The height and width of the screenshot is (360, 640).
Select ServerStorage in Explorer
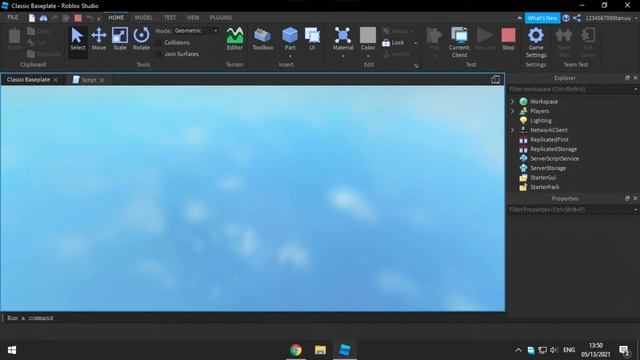(548, 168)
